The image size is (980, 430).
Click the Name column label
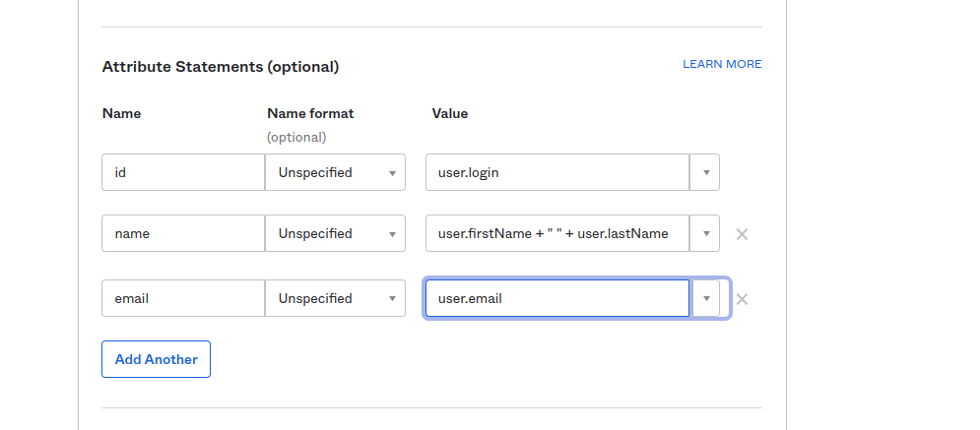[x=121, y=113]
